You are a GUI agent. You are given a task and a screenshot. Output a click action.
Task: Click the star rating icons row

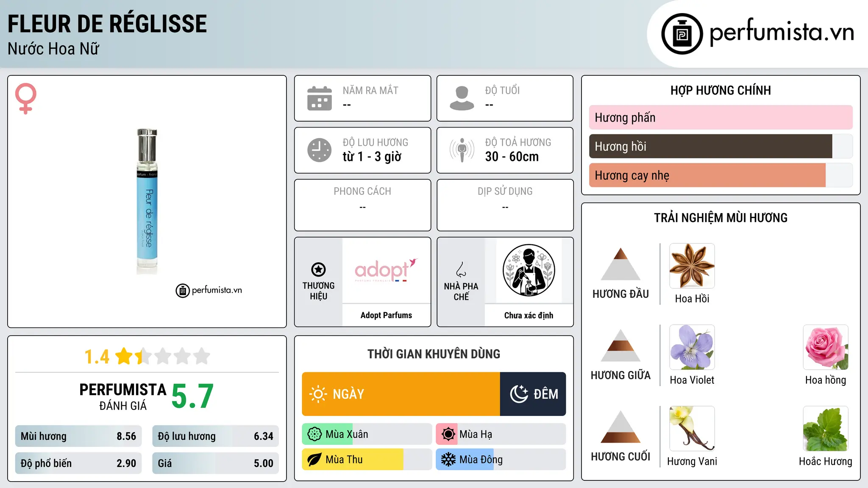click(163, 356)
